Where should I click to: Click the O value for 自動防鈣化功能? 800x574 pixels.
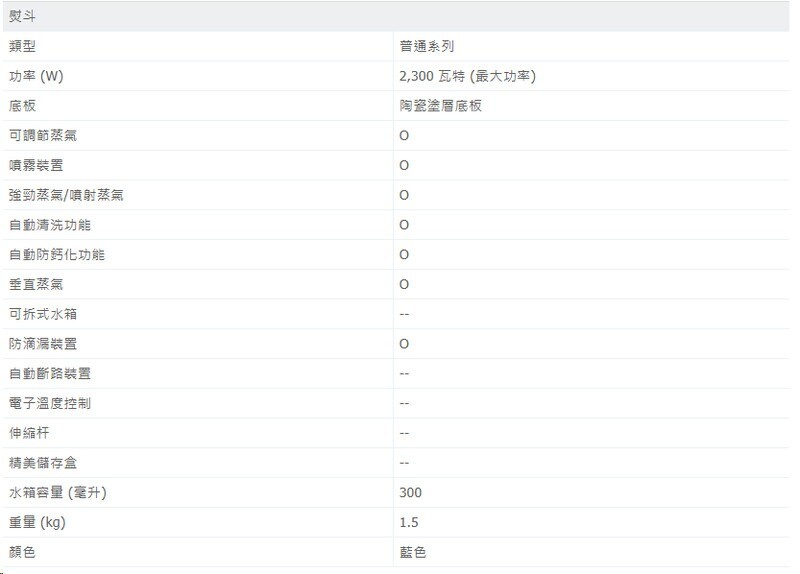tap(404, 255)
